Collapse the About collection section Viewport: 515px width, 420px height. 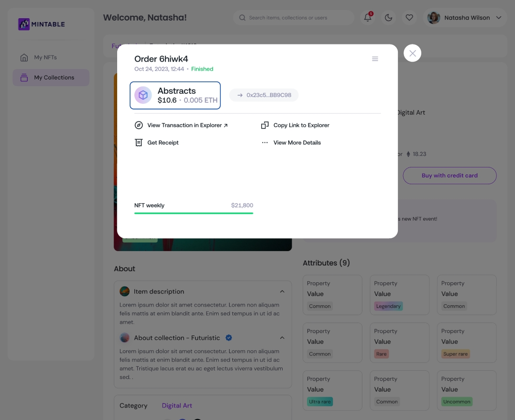(x=282, y=338)
